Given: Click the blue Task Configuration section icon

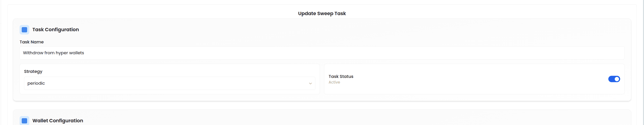Looking at the screenshot, I should click(x=24, y=30).
